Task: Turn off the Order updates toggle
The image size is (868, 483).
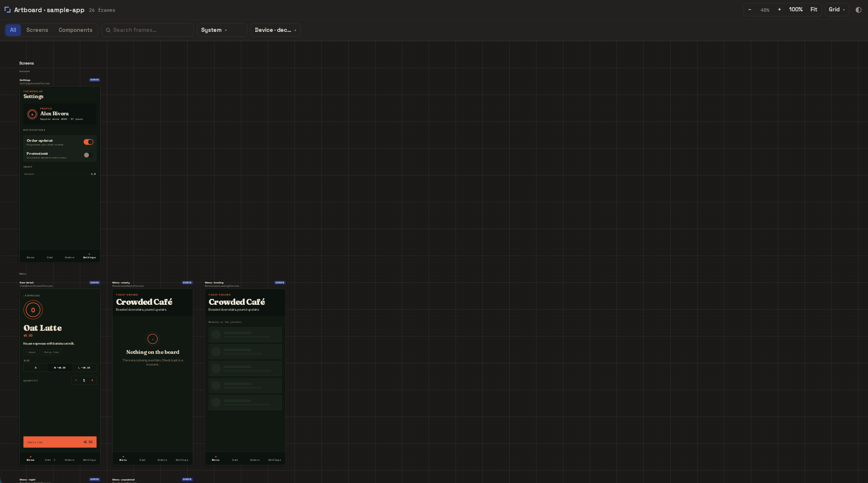Action: 88,142
